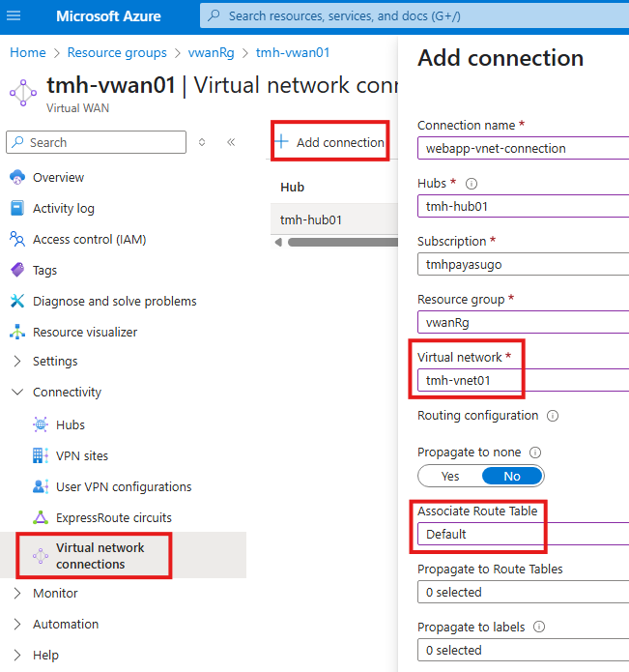The width and height of the screenshot is (629, 672).
Task: Click info icon beside Propagate to labels
Action: [538, 627]
